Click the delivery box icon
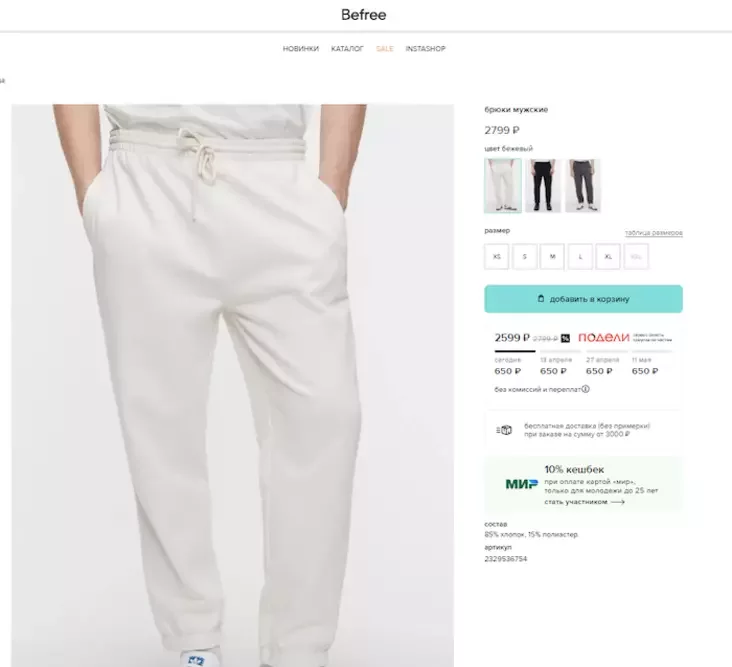Screen dimensions: 732x667 [x=505, y=430]
